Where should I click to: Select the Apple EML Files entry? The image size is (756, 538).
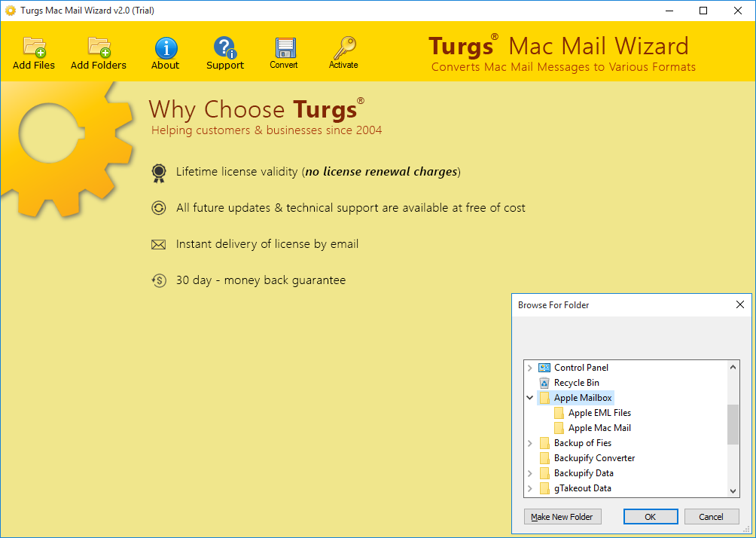pyautogui.click(x=599, y=413)
